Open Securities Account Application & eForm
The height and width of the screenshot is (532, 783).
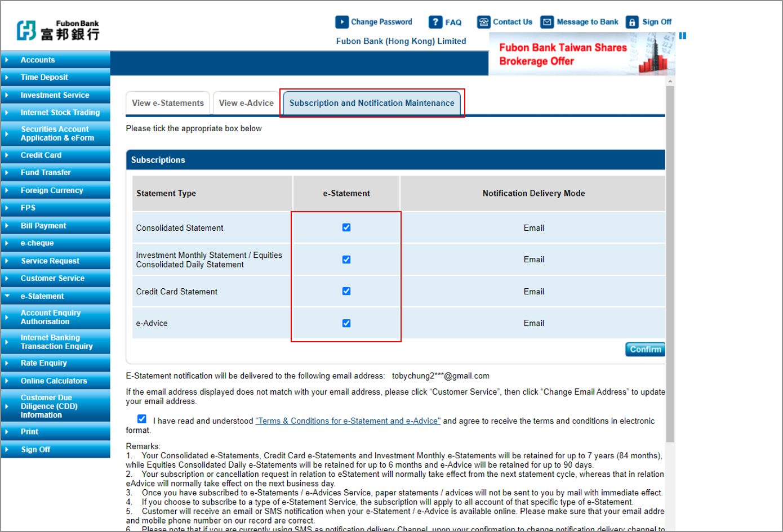click(x=55, y=133)
